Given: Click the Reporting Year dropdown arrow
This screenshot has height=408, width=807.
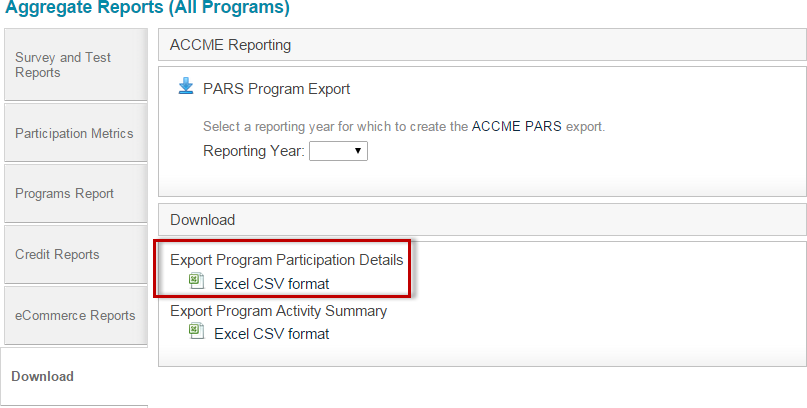Looking at the screenshot, I should [358, 151].
